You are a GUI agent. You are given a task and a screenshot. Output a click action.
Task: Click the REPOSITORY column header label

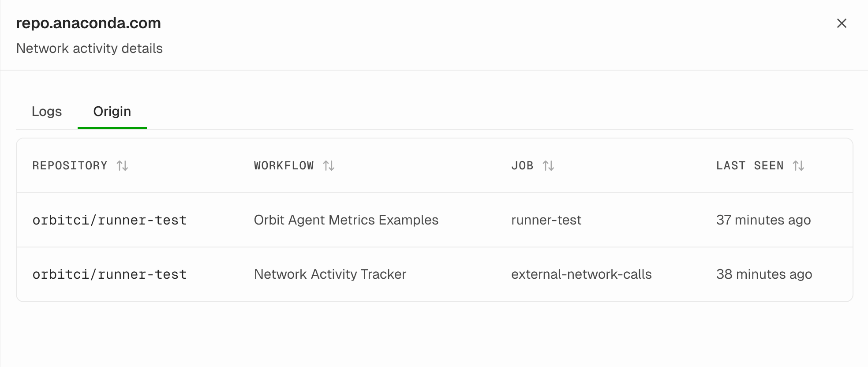(x=70, y=166)
